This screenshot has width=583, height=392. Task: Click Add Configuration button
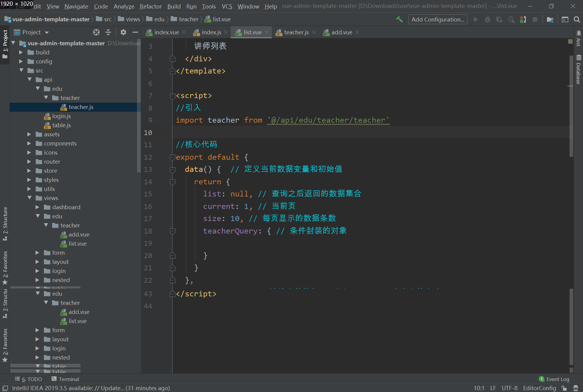point(438,19)
